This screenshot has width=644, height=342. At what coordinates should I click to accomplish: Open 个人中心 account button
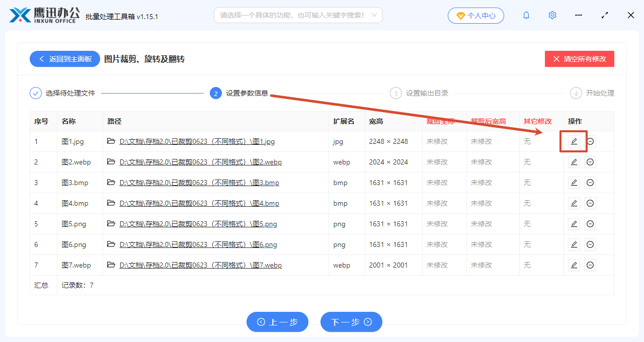coord(476,16)
